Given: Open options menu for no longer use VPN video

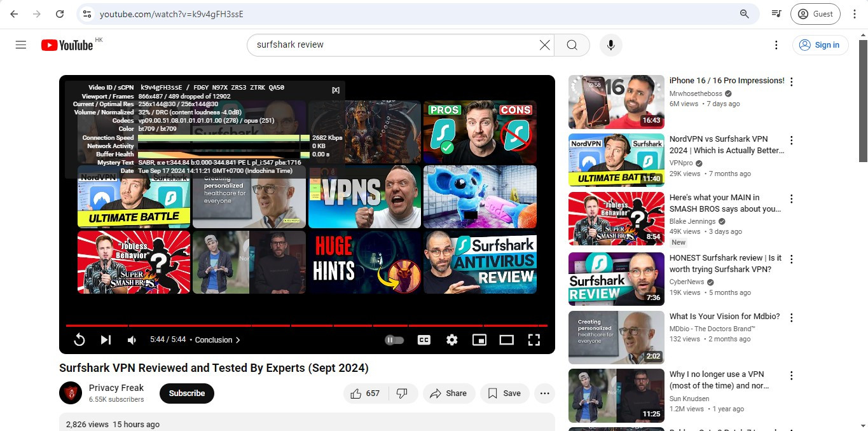Looking at the screenshot, I should pyautogui.click(x=792, y=376).
